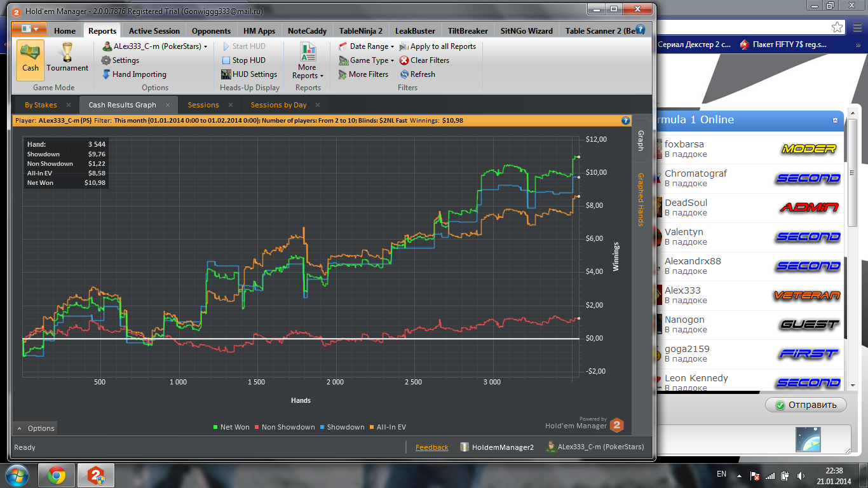Open Chrome from taskbar

coord(57,475)
